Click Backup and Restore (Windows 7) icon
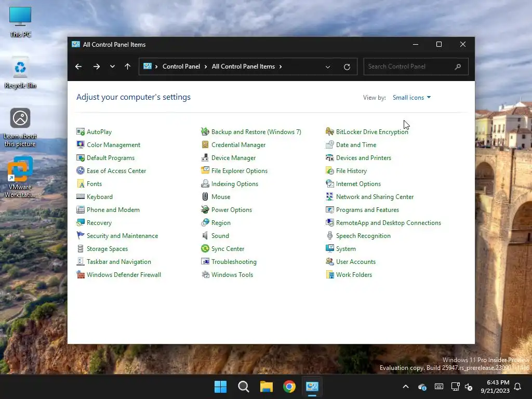Viewport: 532px width, 399px height. (205, 131)
